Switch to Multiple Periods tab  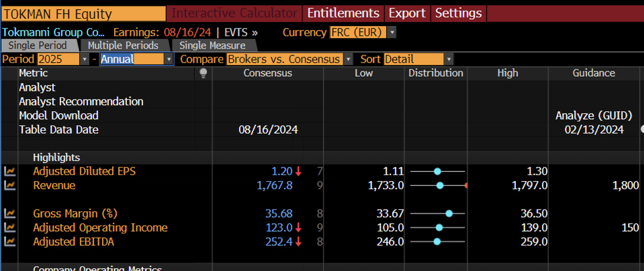pos(123,45)
